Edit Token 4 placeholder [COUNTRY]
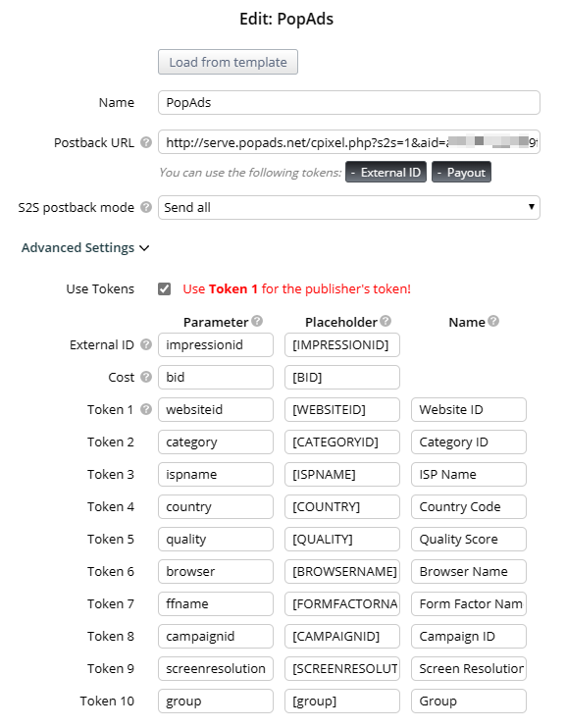The image size is (566, 728). (x=342, y=506)
